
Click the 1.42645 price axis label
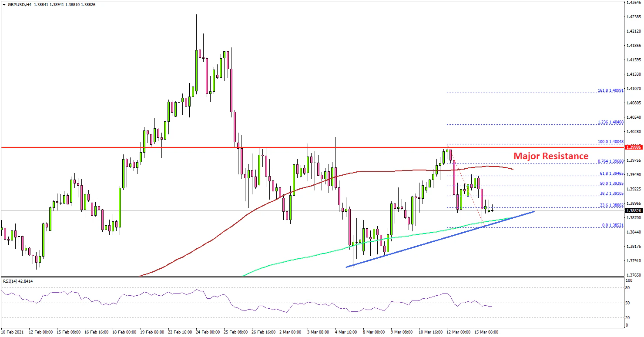point(634,3)
